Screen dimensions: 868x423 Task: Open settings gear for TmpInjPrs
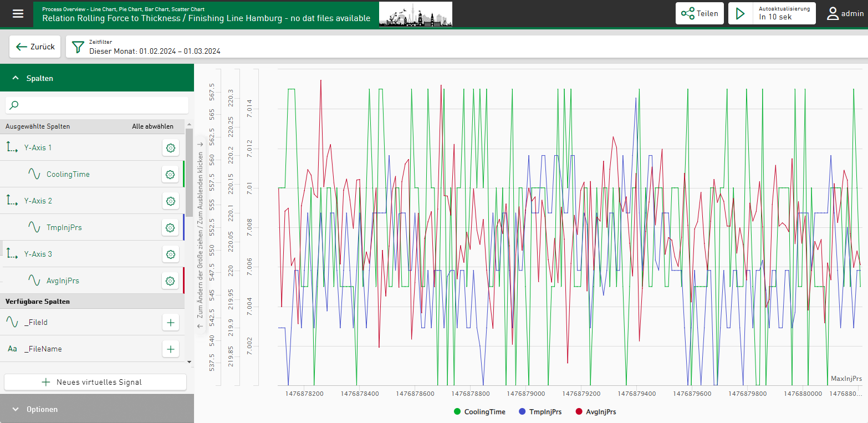coord(170,228)
